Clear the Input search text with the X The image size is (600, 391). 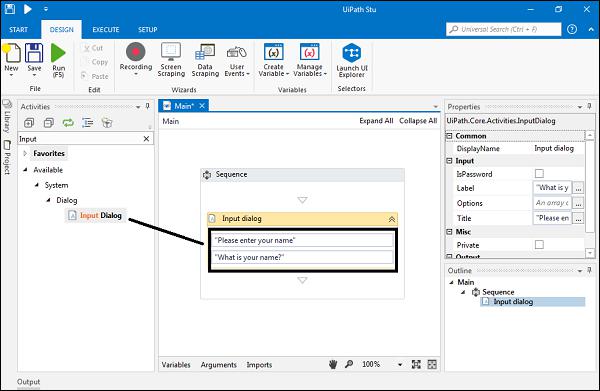146,139
